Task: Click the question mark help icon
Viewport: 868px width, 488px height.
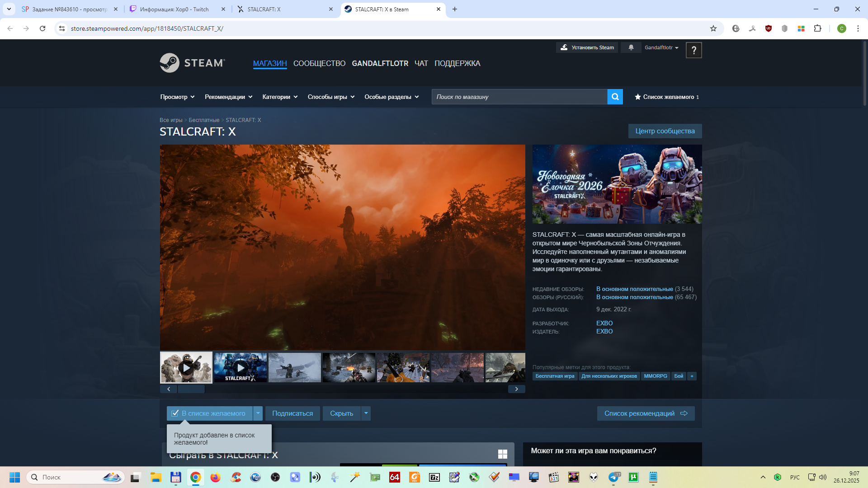Action: (693, 50)
